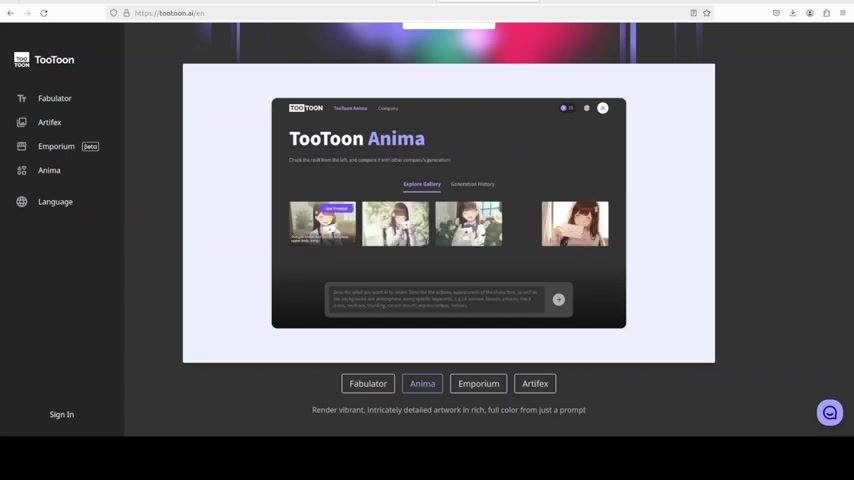Viewport: 854px width, 480px height.
Task: Click the second gallery thumbnail of girl
Action: coord(395,223)
